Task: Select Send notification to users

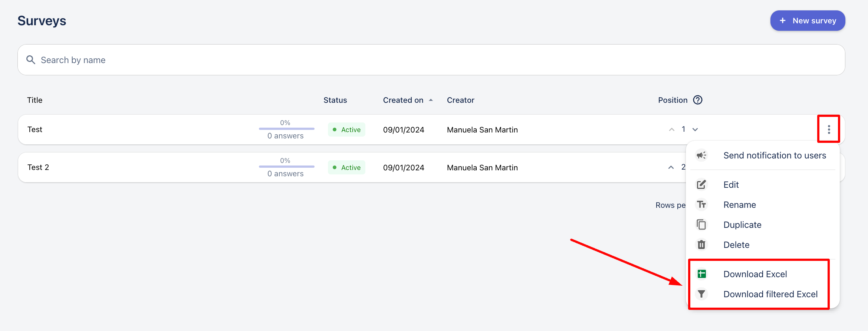Action: tap(775, 155)
